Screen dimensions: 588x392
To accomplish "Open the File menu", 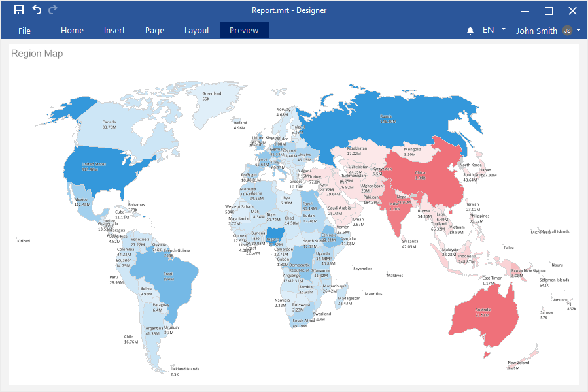I will coord(24,31).
